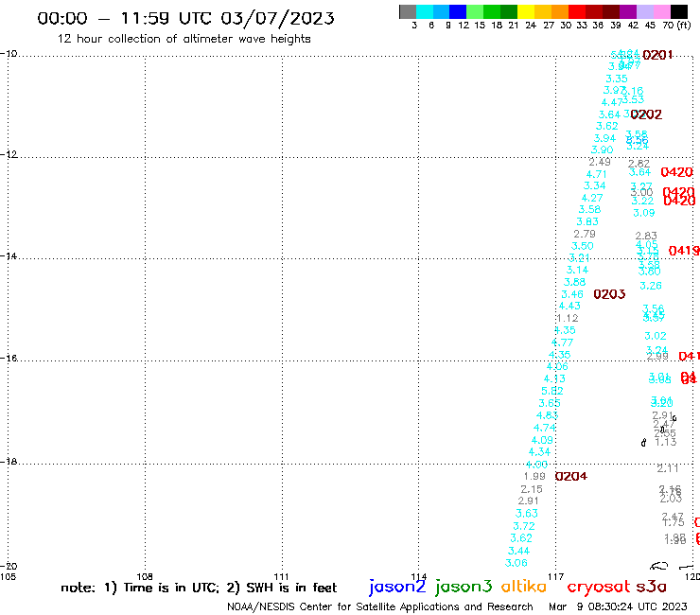Click the 4.09 wave height value
Screen dimensions: 700x615
click(542, 440)
